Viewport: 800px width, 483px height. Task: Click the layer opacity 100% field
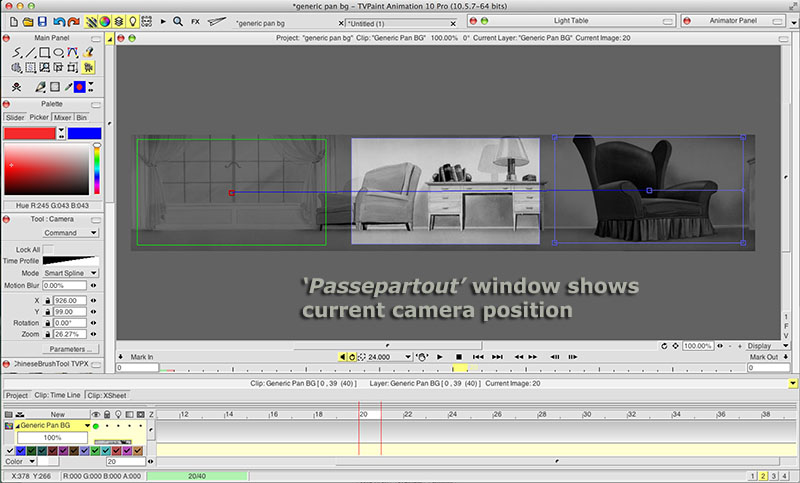coord(52,438)
